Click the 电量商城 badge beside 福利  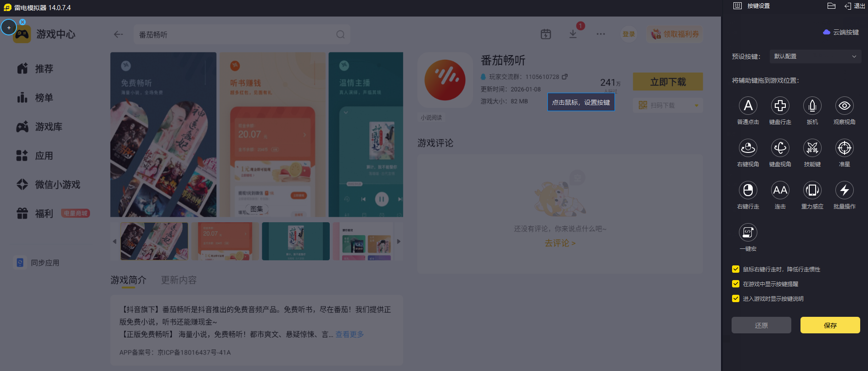75,213
